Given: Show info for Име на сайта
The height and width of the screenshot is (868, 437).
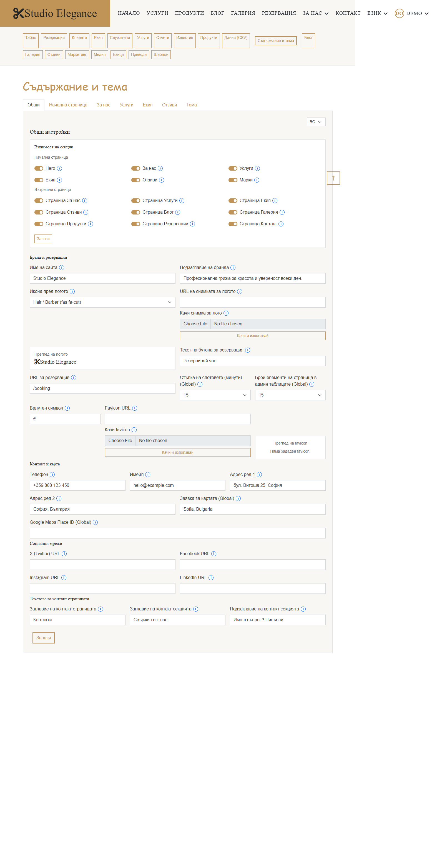Looking at the screenshot, I should tap(62, 268).
